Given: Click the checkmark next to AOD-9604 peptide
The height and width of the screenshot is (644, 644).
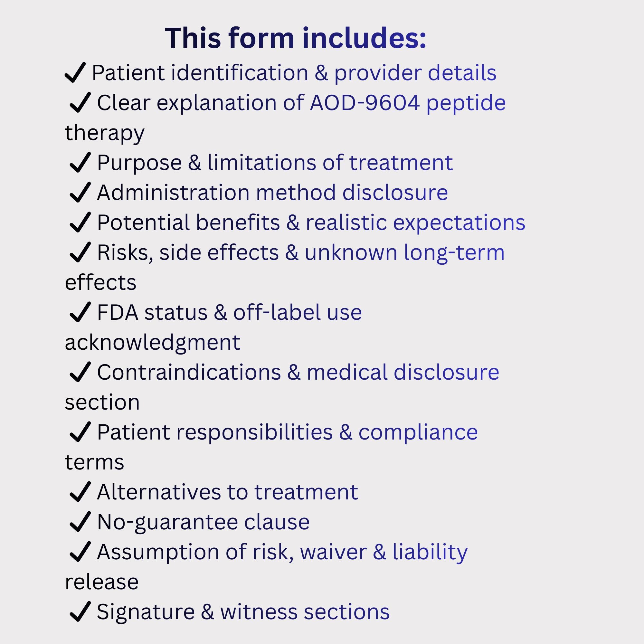Looking at the screenshot, I should [x=80, y=102].
